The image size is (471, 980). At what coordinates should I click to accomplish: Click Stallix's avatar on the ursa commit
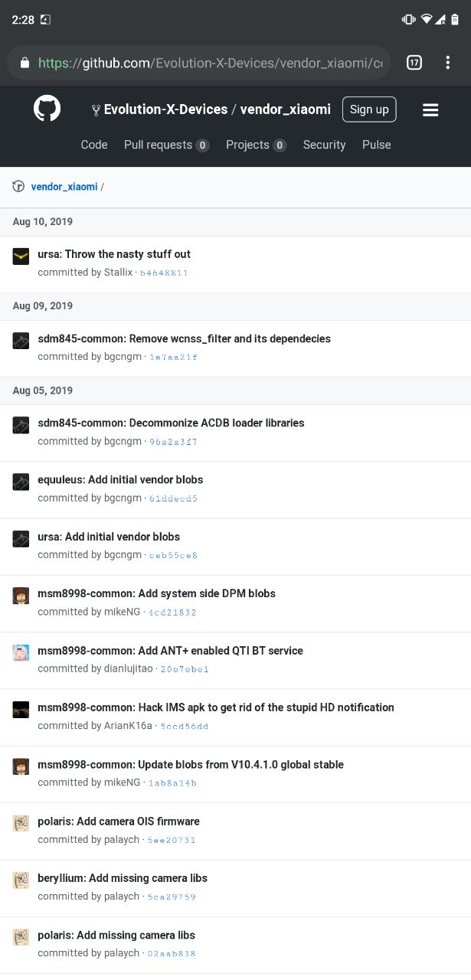[21, 256]
